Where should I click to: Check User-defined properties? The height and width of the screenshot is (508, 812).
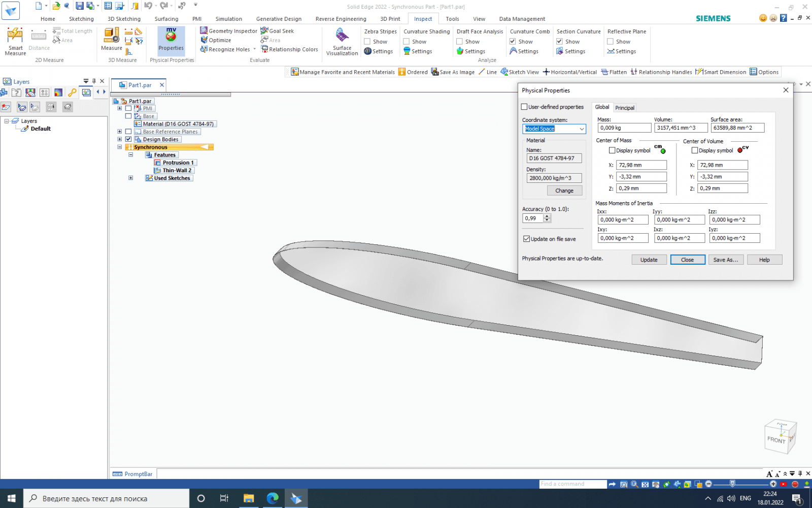525,107
